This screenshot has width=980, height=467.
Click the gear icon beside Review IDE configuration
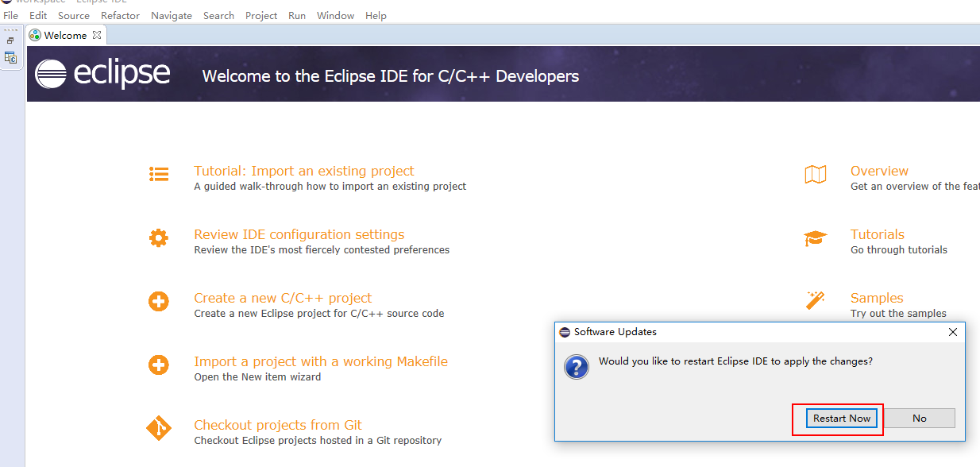[x=159, y=238]
